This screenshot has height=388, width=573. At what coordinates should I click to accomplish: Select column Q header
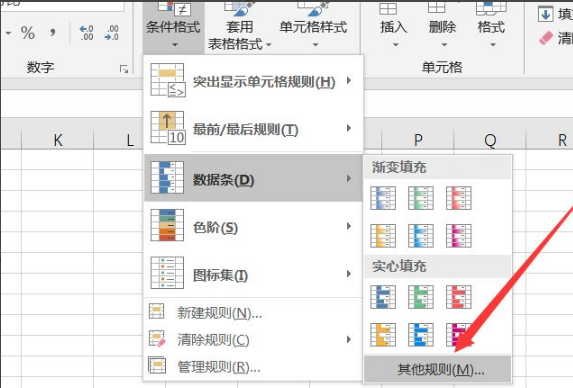(x=490, y=139)
